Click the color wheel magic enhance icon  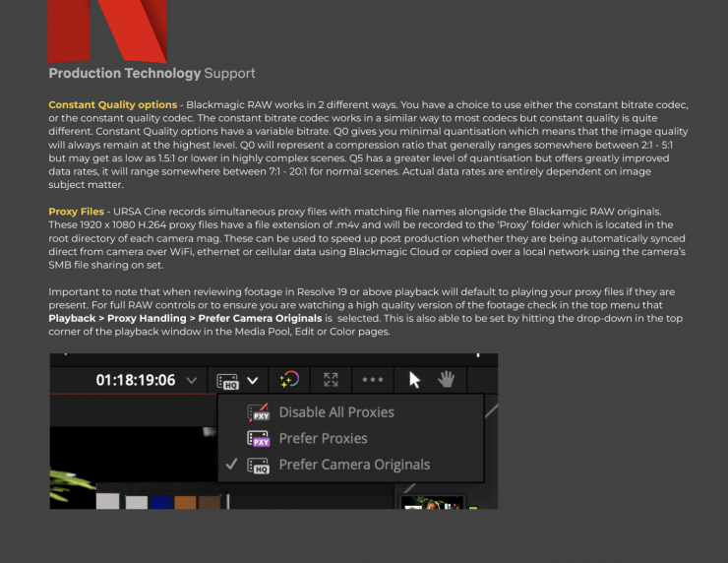[x=289, y=380]
